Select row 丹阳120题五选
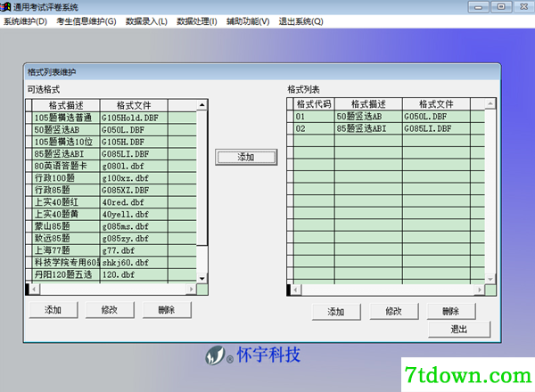Screen dimensions: 535x392 pyautogui.click(x=66, y=274)
